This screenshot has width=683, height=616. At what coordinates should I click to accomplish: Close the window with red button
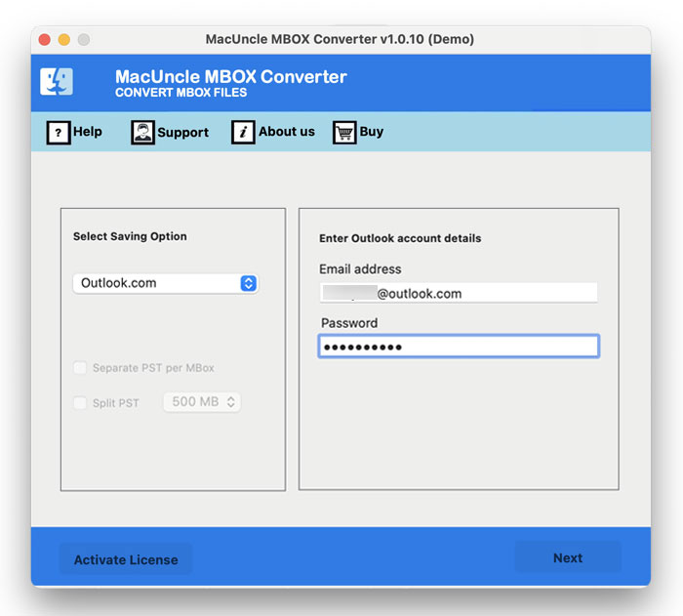point(45,40)
